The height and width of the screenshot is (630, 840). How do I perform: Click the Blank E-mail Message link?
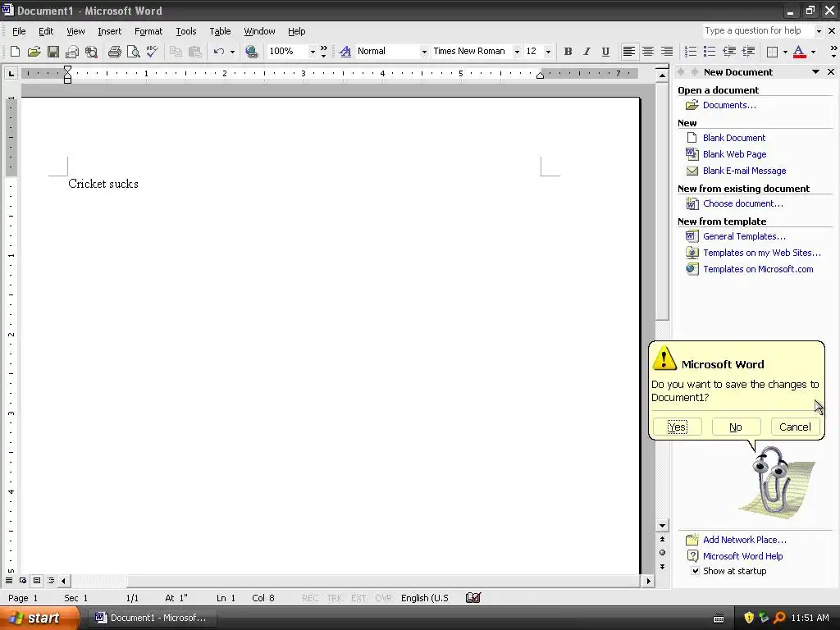745,171
